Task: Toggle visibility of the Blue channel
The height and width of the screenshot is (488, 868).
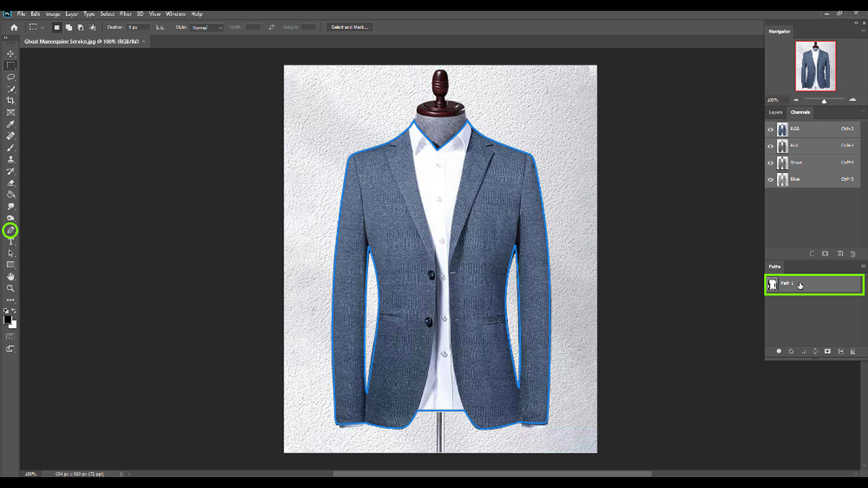Action: pyautogui.click(x=770, y=180)
